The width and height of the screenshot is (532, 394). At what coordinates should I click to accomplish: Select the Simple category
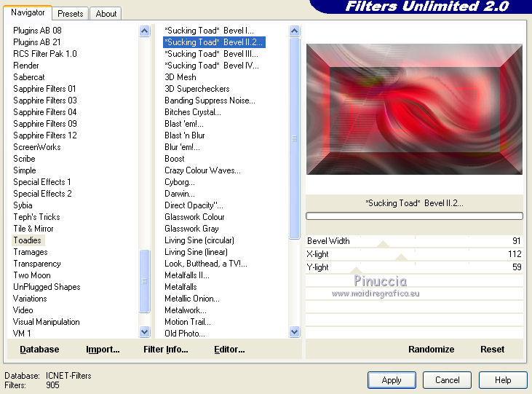click(x=25, y=170)
